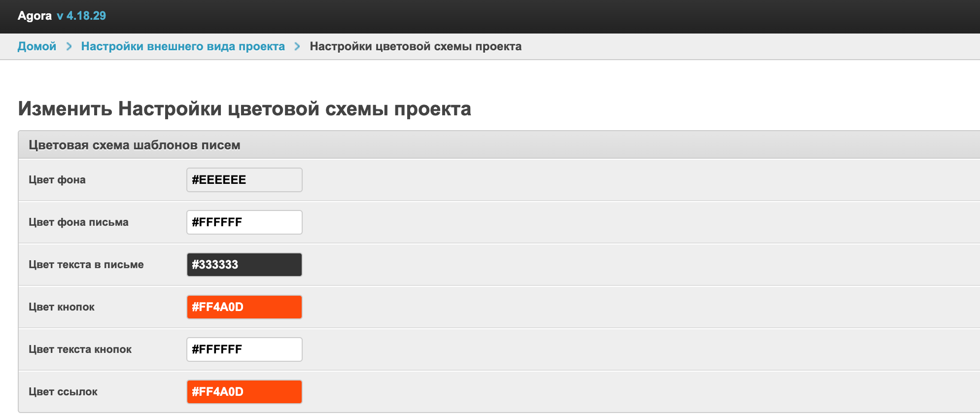
Task: Click the version number v 4.18.29
Action: coord(81,16)
